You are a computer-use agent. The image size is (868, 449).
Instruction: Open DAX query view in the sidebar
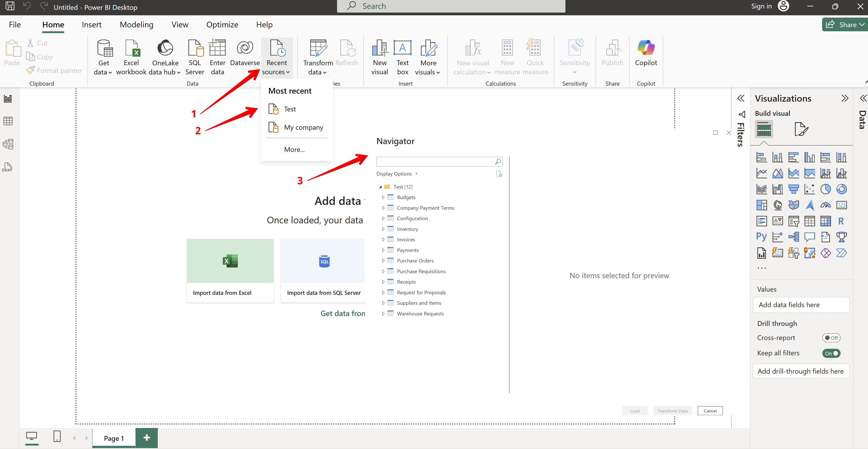pyautogui.click(x=7, y=167)
